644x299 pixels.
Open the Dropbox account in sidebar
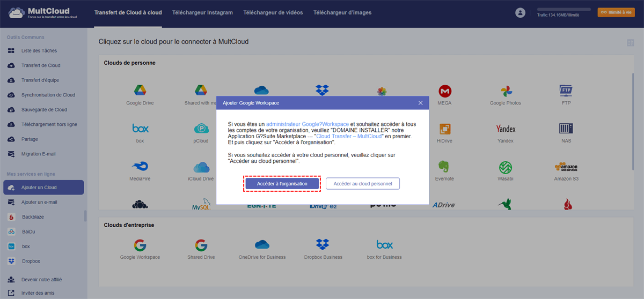click(31, 261)
